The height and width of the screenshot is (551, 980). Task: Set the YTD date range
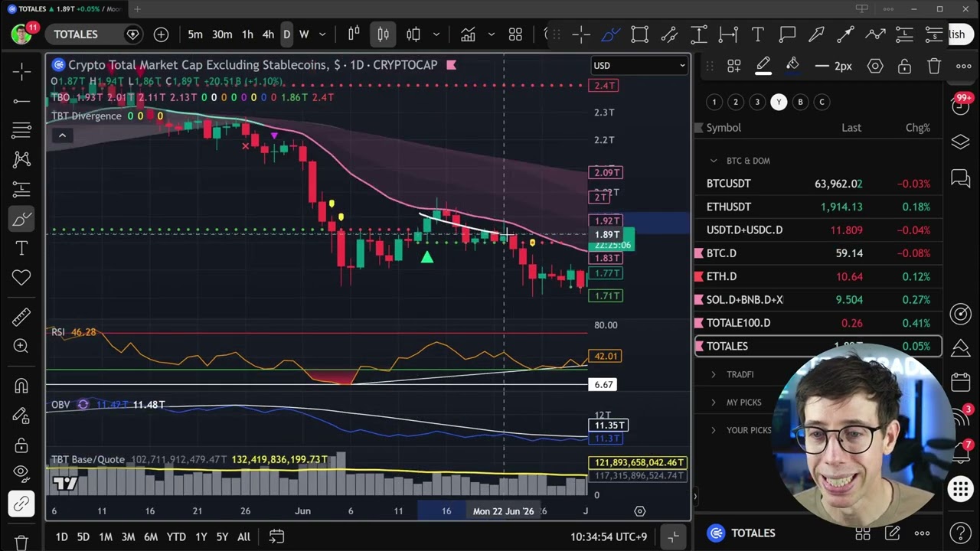click(x=176, y=537)
